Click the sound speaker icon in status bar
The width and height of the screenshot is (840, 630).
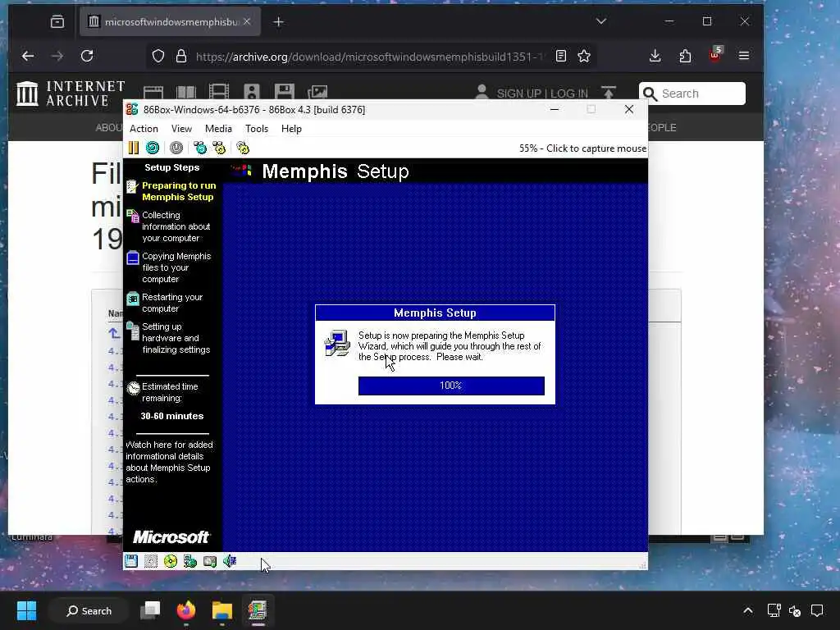(230, 561)
